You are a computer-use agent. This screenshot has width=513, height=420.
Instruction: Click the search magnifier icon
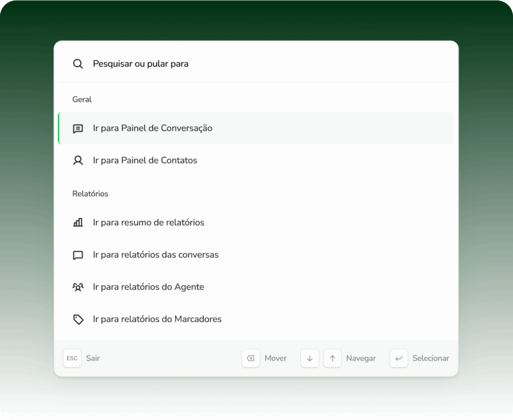click(x=78, y=64)
